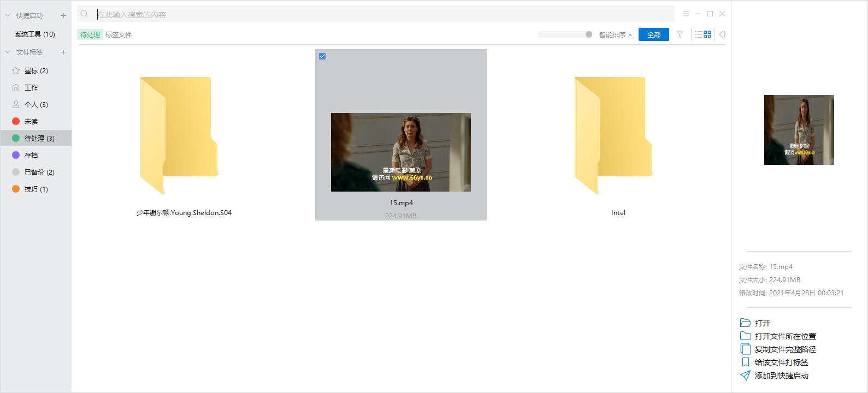Open the hamburger menu icon

pyautogui.click(x=686, y=14)
